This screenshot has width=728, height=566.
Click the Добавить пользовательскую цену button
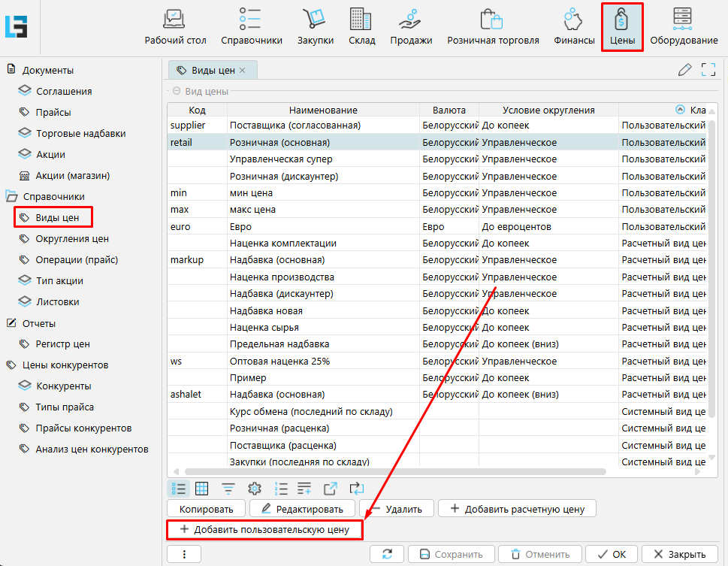tap(264, 529)
